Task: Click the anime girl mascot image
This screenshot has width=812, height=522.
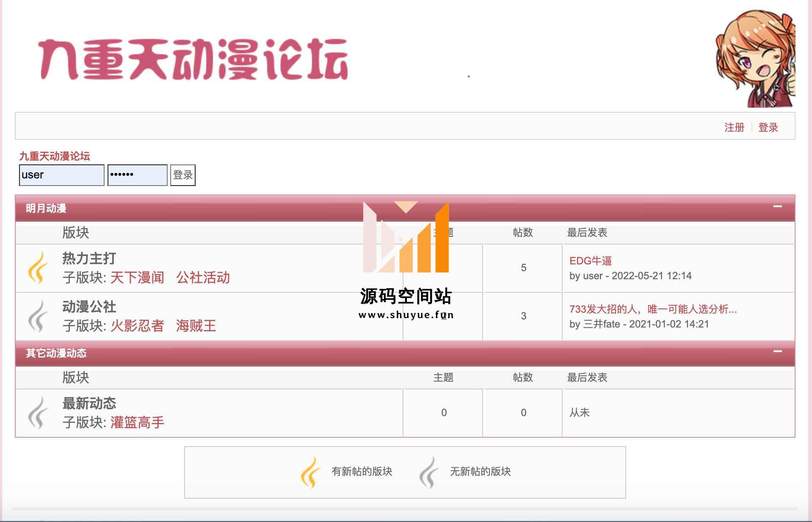Action: (755, 58)
